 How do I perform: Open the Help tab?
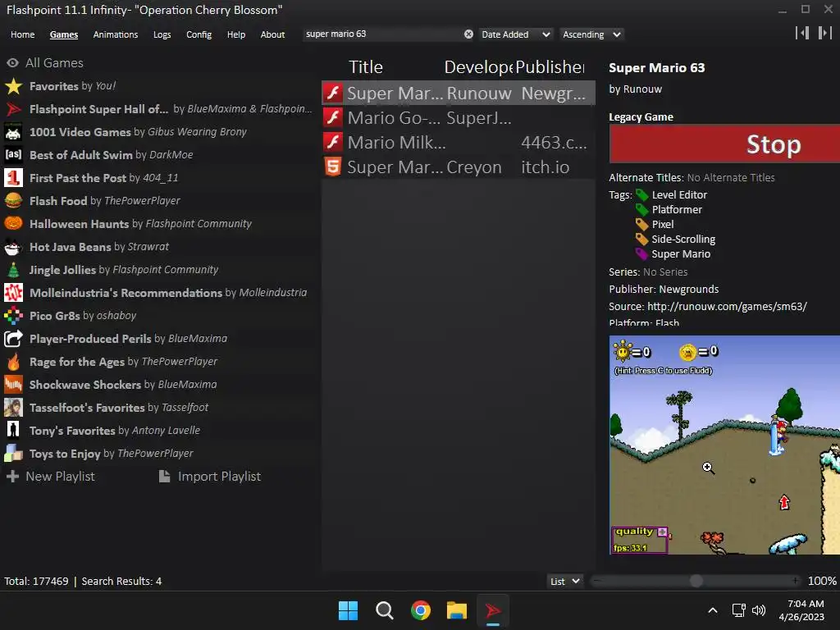click(x=235, y=34)
